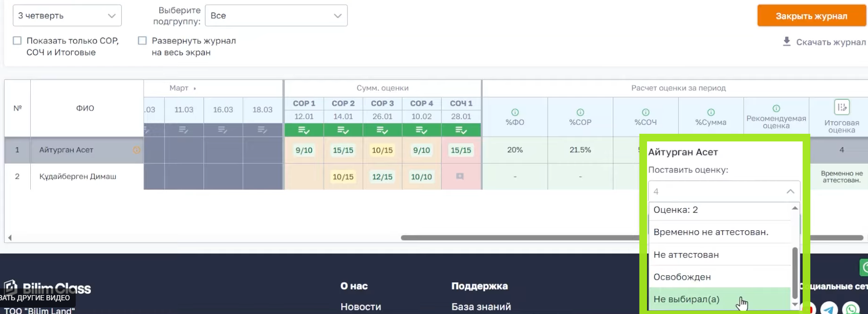868x314 pixels.
Task: Click the СОЧ 1 green checklist icon
Action: pos(461,130)
